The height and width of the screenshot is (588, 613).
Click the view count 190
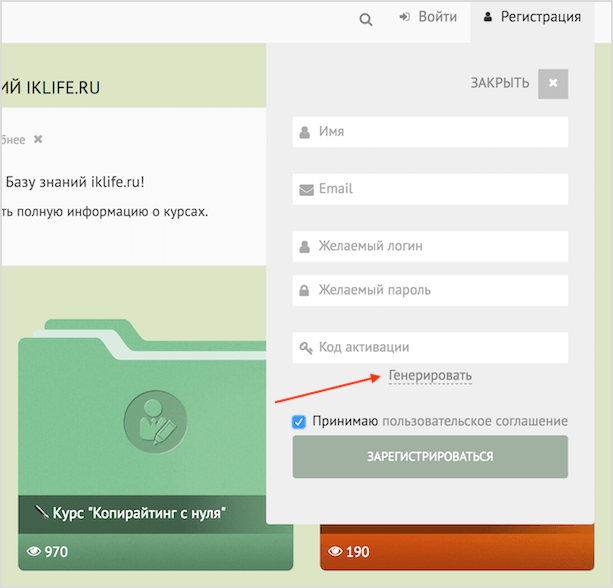pos(357,552)
